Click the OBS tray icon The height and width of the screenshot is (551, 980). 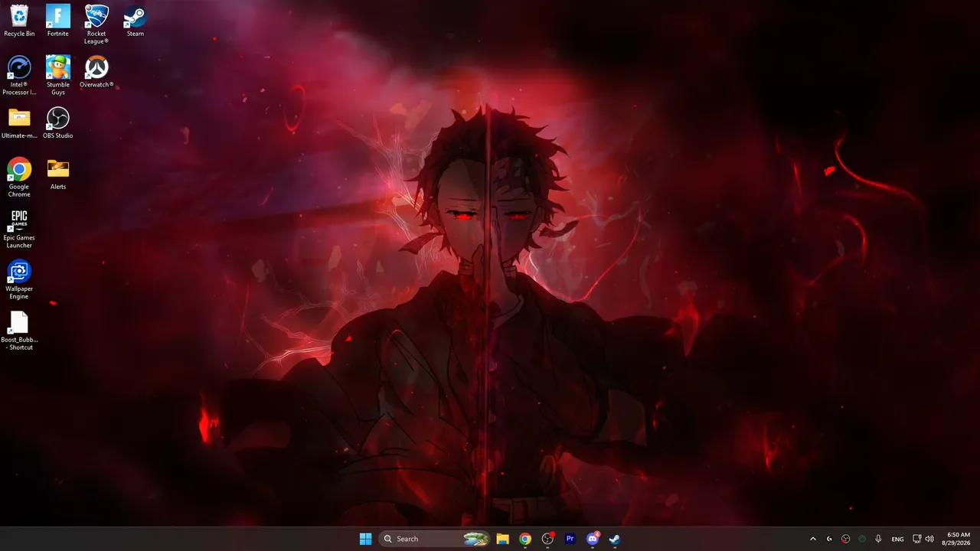click(845, 539)
